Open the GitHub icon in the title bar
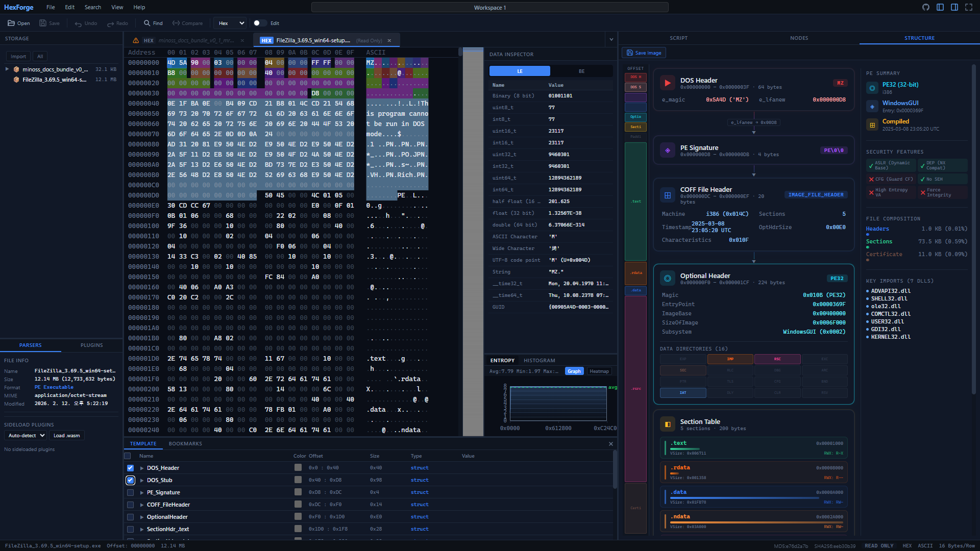This screenshot has width=980, height=551. 926,7
